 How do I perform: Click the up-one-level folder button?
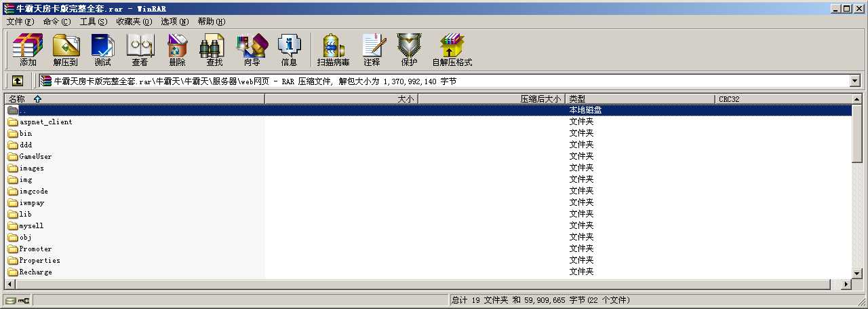(18, 81)
